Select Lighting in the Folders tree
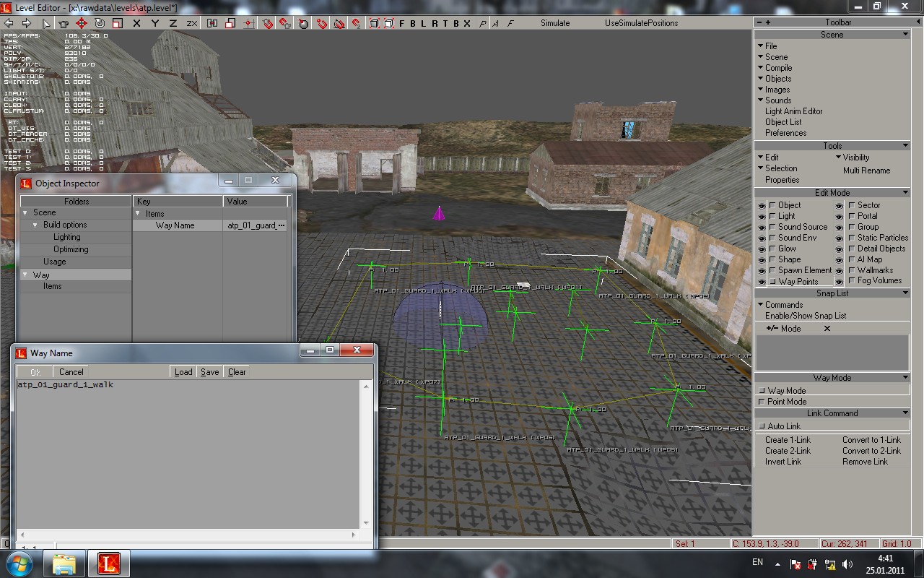The image size is (924, 578). (x=66, y=237)
